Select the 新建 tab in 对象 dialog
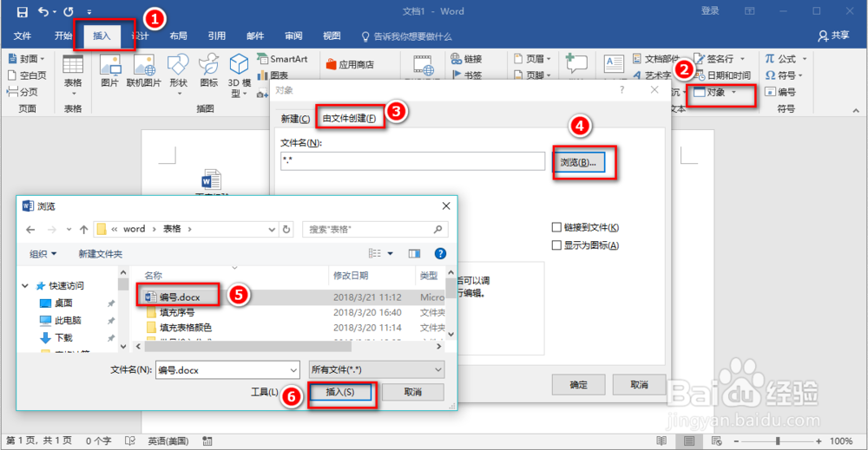868x450 pixels. [x=295, y=119]
